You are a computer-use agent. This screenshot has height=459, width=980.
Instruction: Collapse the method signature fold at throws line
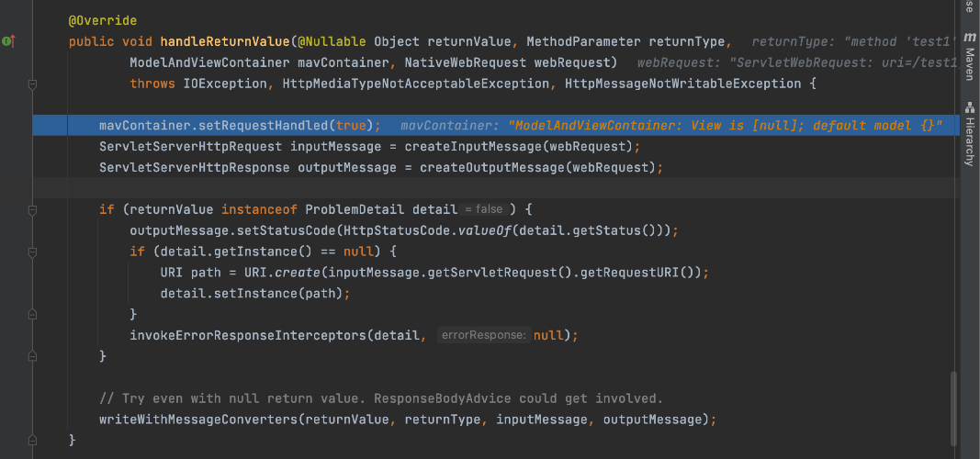click(x=33, y=84)
